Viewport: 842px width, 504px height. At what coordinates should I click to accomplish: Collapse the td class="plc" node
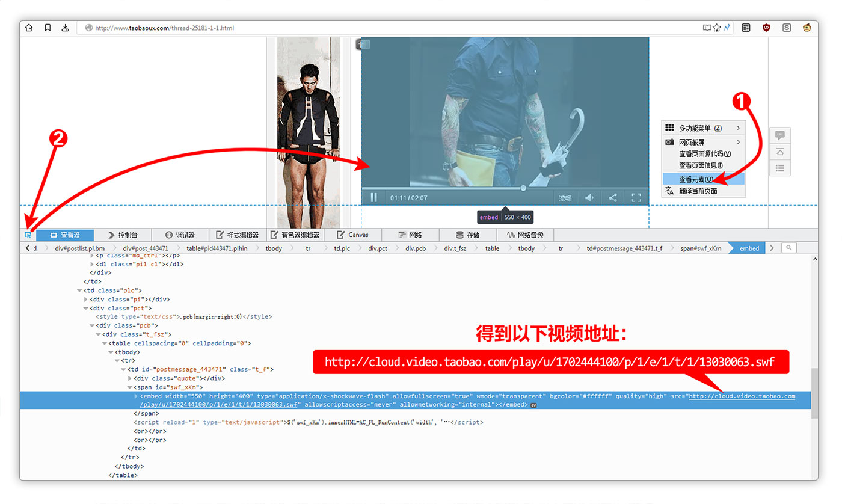click(x=79, y=290)
